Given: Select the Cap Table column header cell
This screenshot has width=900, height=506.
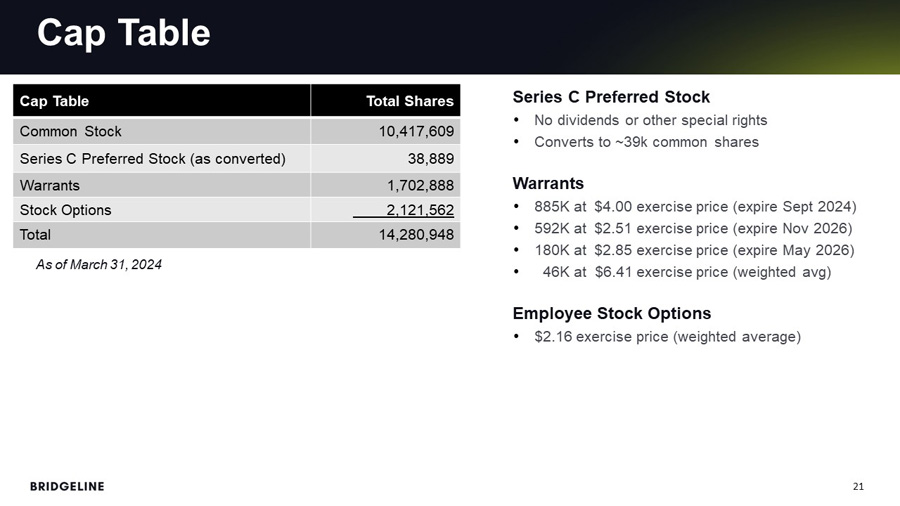Looking at the screenshot, I should coord(54,101).
